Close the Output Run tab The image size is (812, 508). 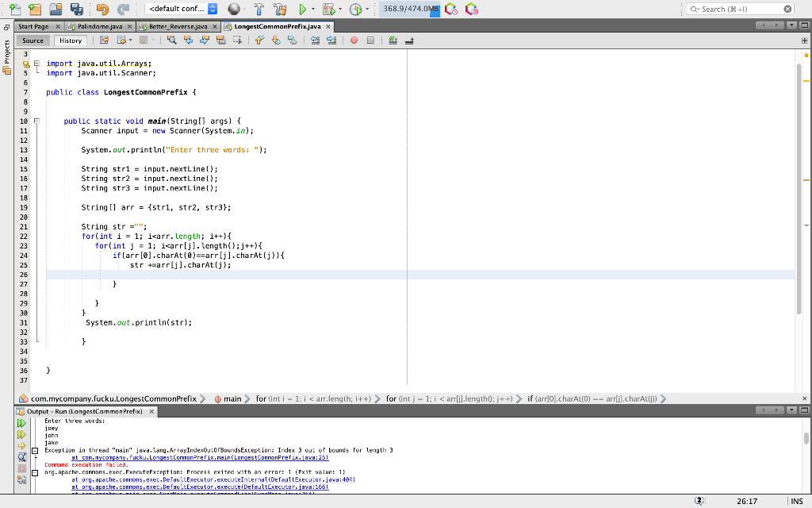tap(151, 412)
